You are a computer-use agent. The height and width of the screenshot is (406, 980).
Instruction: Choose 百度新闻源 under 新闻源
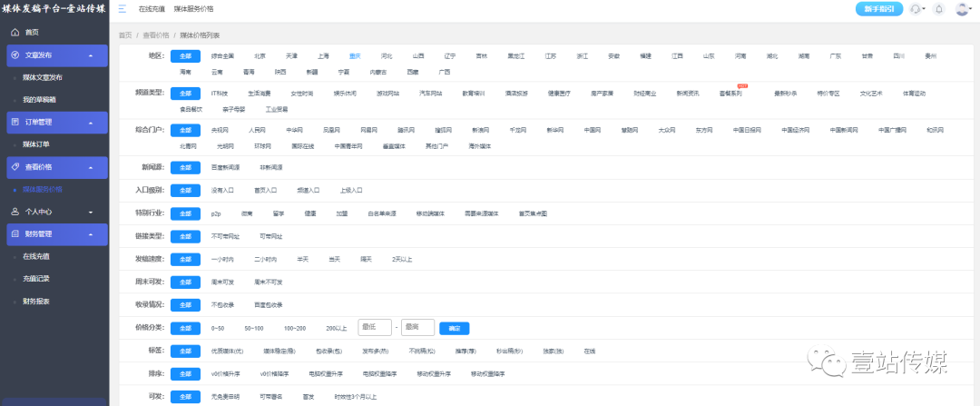(x=223, y=168)
